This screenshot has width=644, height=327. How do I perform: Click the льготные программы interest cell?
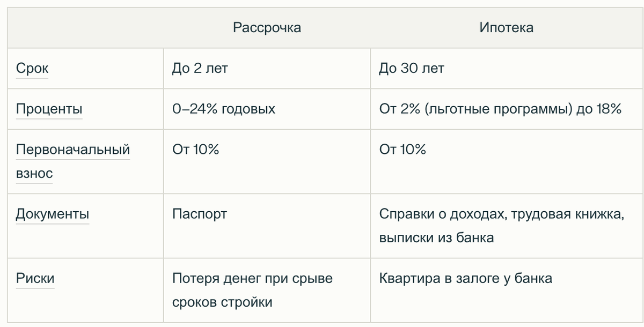pos(500,109)
